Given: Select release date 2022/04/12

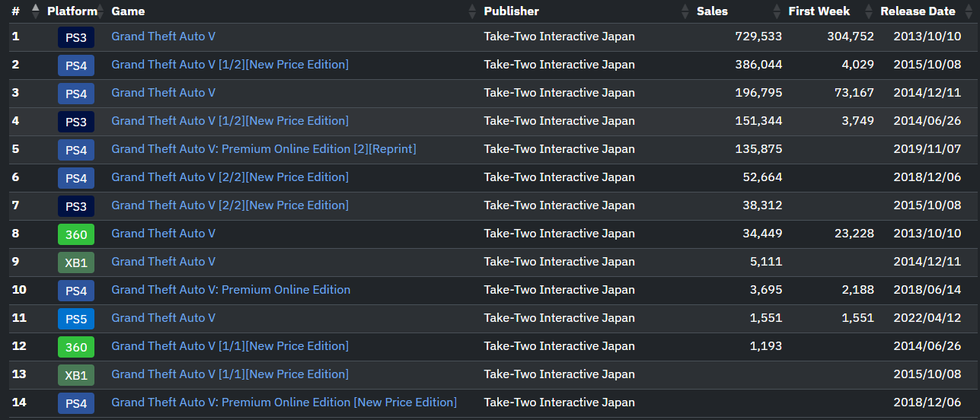Looking at the screenshot, I should click(x=927, y=318).
